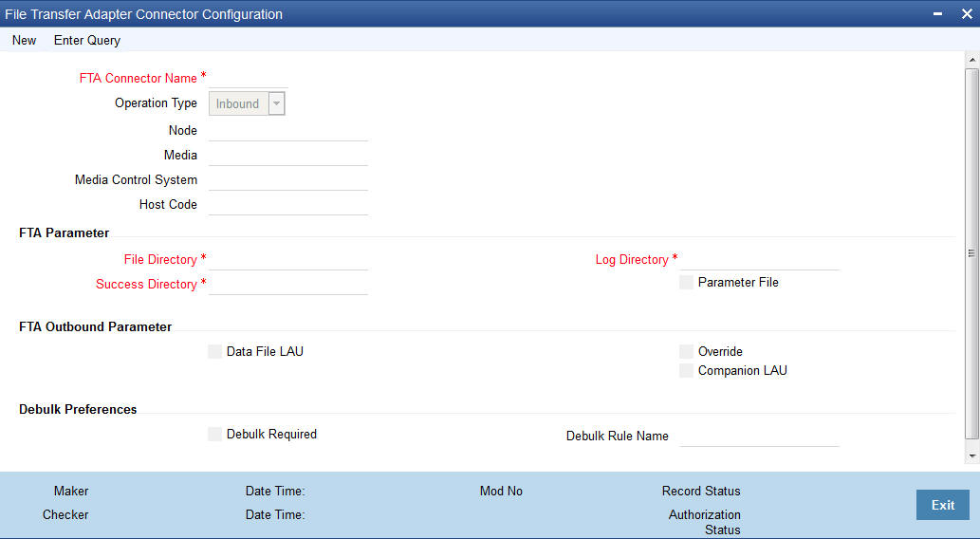Click the FTA Parameter section heading

click(x=64, y=232)
